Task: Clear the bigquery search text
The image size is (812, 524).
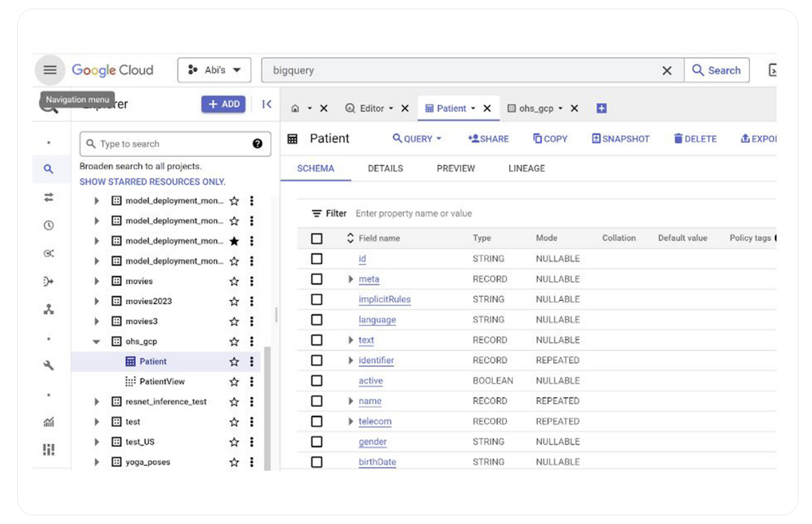Action: pyautogui.click(x=666, y=71)
